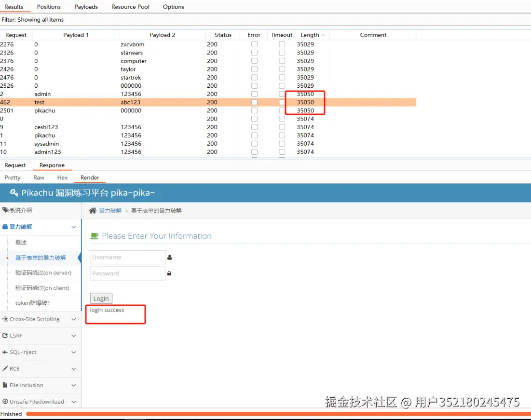The image size is (531, 420).
Task: Switch to the Positions tab
Action: [x=49, y=7]
